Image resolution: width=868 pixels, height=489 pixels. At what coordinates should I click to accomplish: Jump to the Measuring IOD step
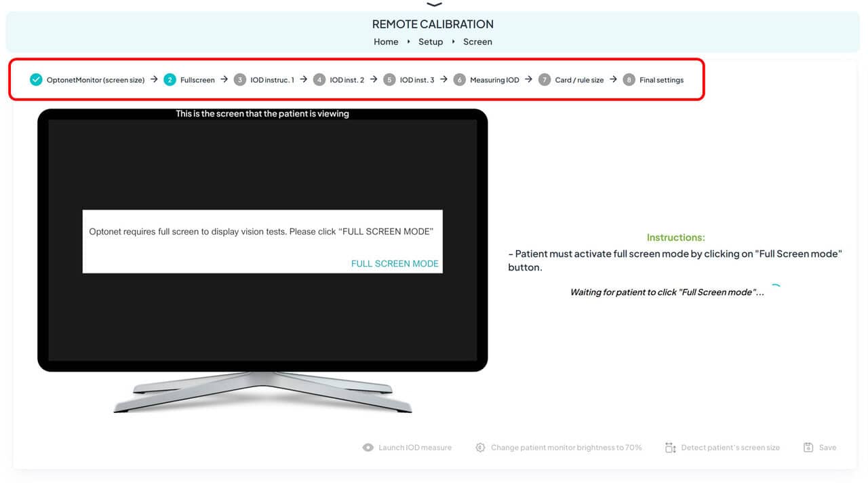tap(494, 80)
